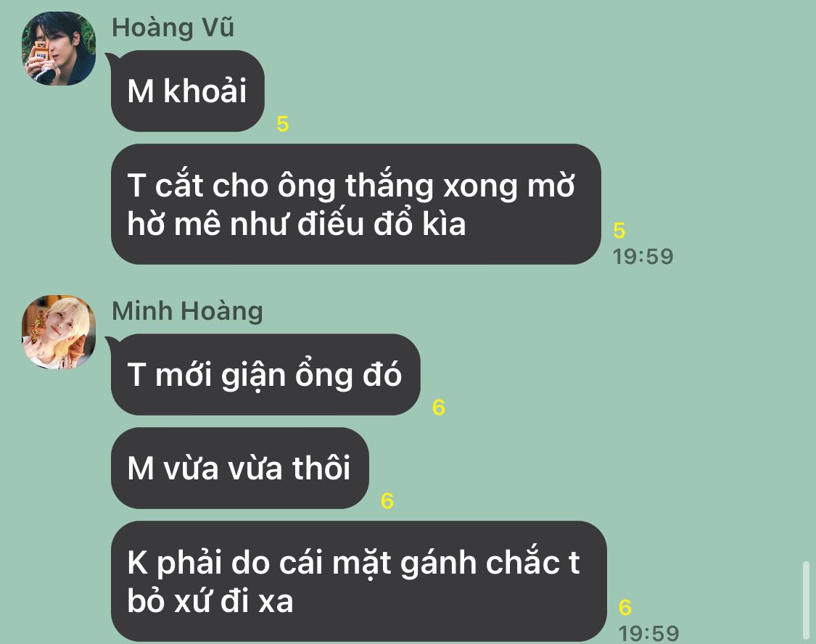Select the "M khoải" message bubble
The image size is (816, 644).
[187, 91]
